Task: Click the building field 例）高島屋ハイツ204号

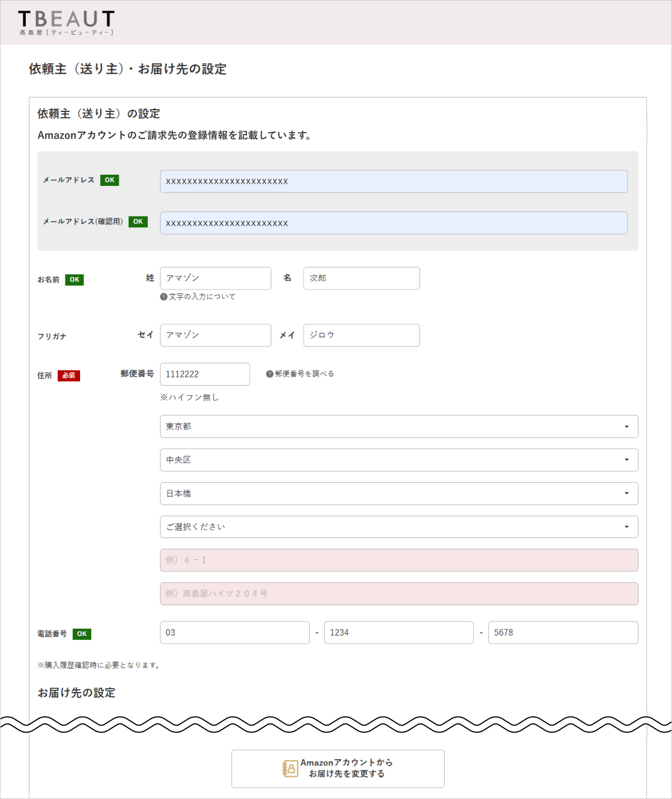Action: (399, 594)
